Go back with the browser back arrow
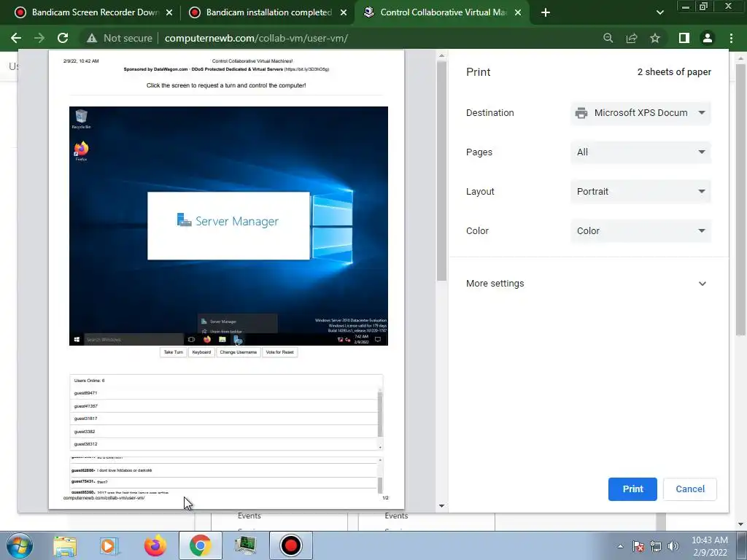 [x=16, y=38]
